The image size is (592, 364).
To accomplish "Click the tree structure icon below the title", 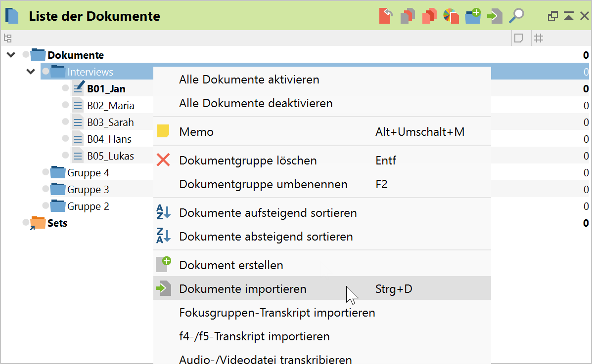I will pyautogui.click(x=7, y=38).
